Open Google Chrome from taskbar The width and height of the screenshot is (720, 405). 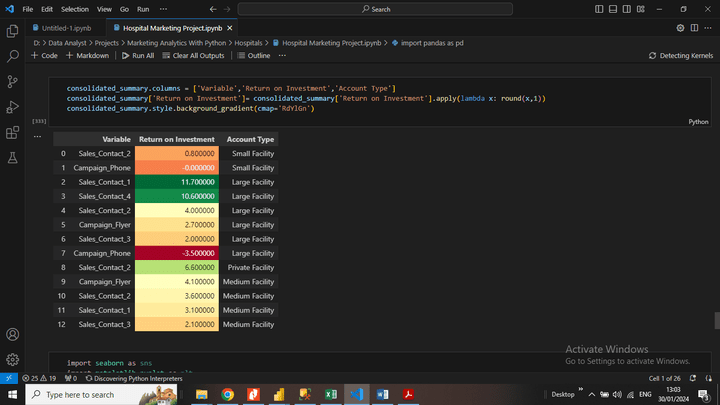pyautogui.click(x=227, y=394)
